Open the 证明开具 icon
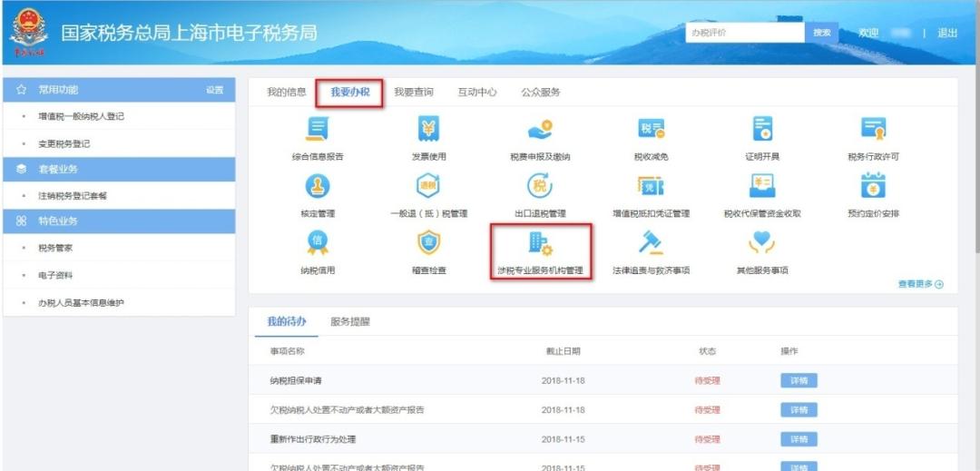980x471 pixels. [x=762, y=131]
